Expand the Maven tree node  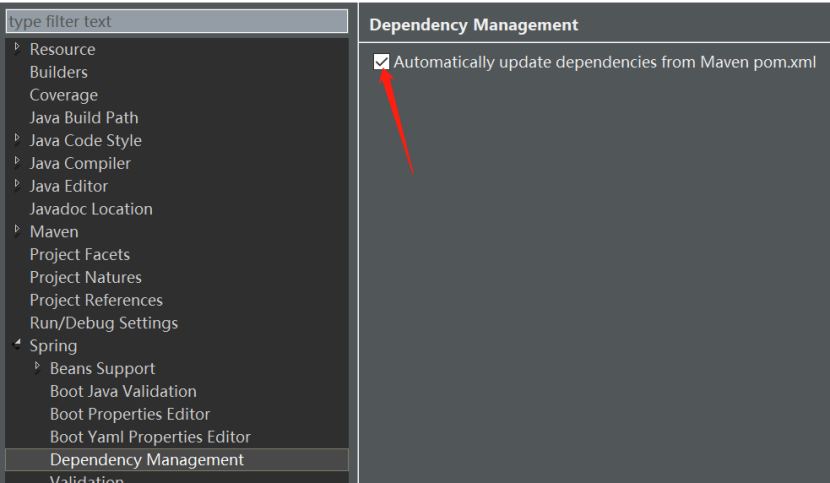[x=17, y=230]
